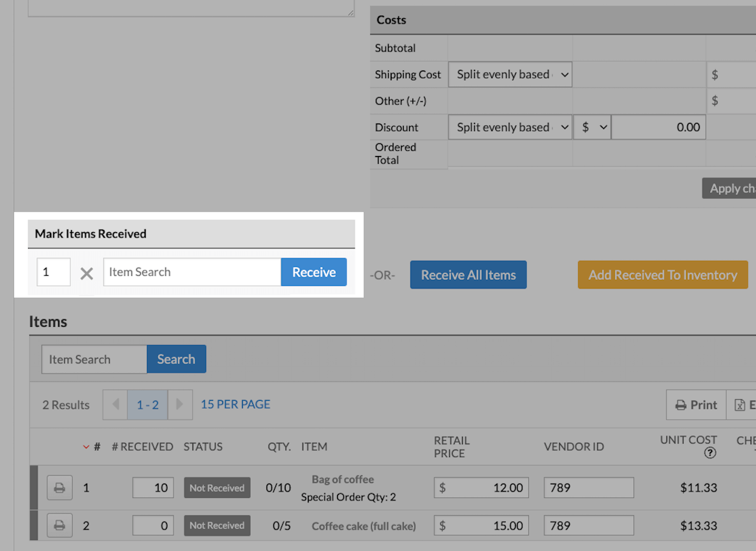
Task: Go to previous results page arrow
Action: (115, 404)
